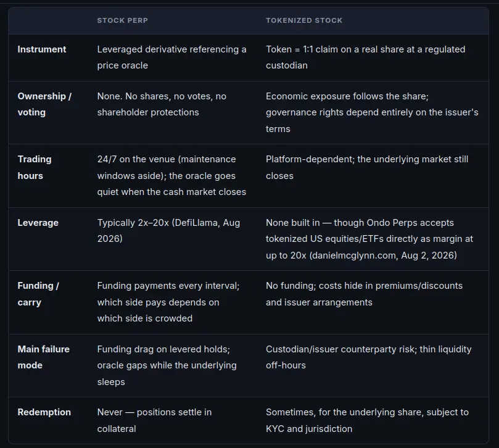Click the 'Custodian/issuer counterparty risk' cell
Viewport: 499px width, 448px height.
click(x=368, y=357)
